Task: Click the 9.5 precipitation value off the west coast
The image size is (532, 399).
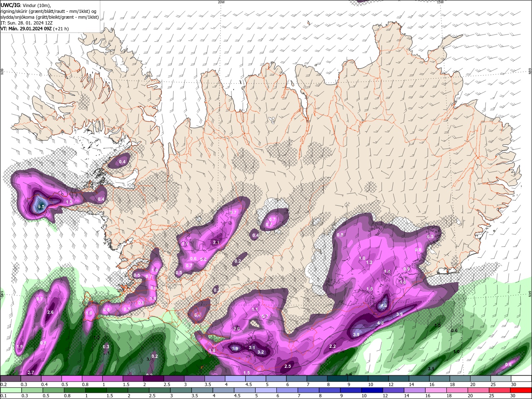Action: [x=41, y=206]
